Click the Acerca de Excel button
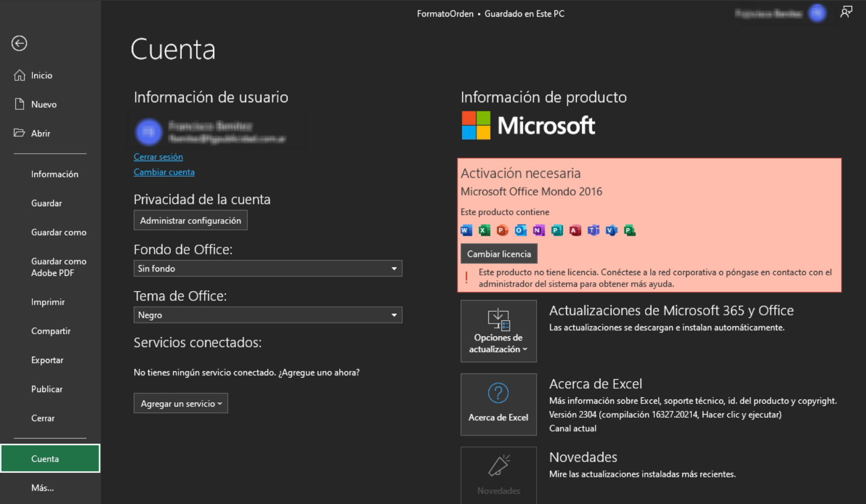The height and width of the screenshot is (504, 866). point(499,404)
